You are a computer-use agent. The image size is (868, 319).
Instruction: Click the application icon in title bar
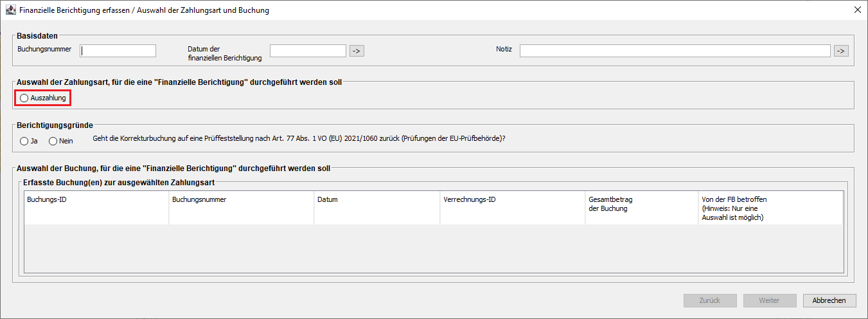pyautogui.click(x=10, y=10)
